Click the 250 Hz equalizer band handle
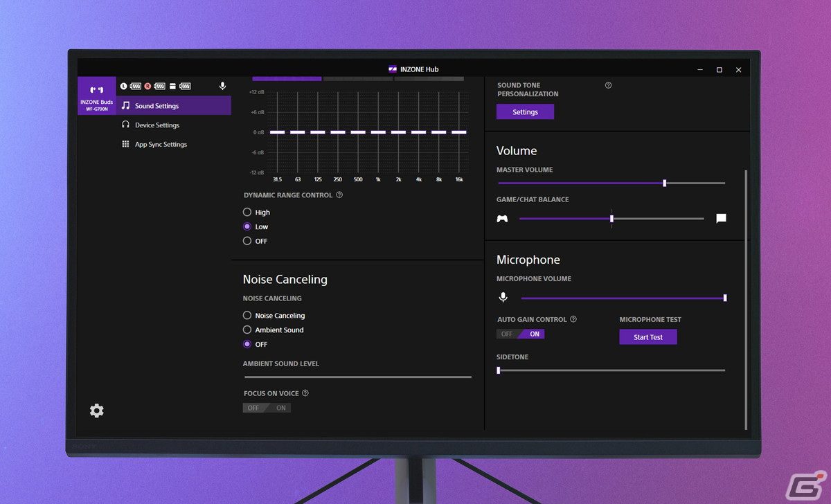Viewport: 831px width, 504px height. [338, 132]
